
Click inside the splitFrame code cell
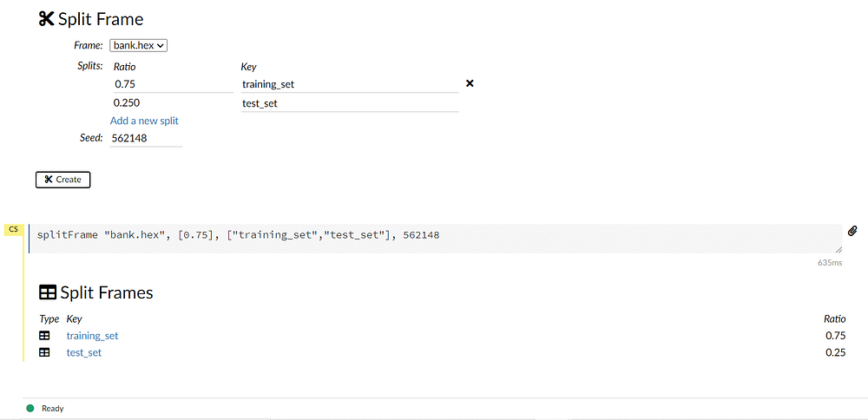(x=434, y=235)
